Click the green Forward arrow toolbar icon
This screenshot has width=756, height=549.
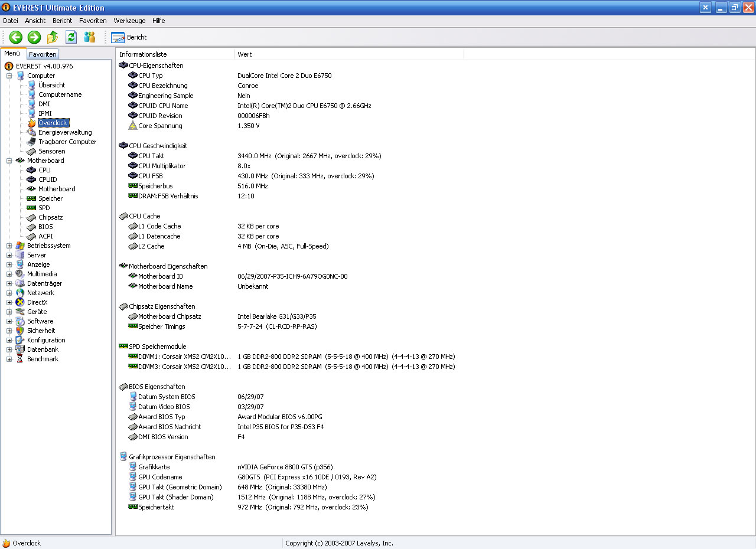pyautogui.click(x=34, y=37)
